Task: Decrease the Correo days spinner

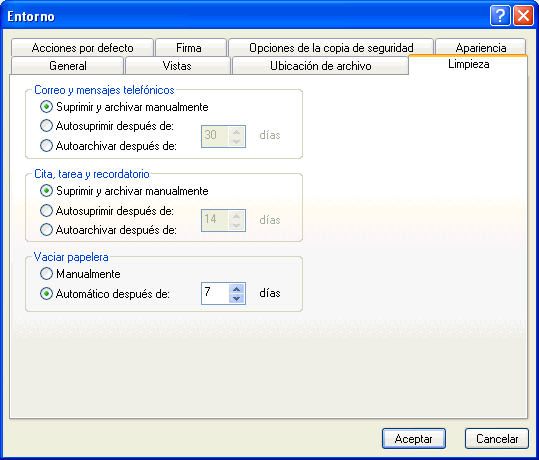Action: click(236, 141)
